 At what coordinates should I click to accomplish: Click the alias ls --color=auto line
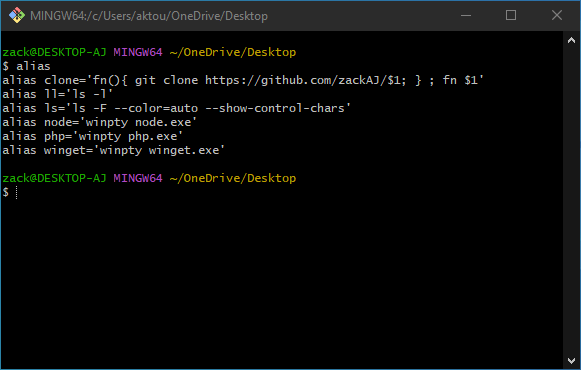point(176,109)
